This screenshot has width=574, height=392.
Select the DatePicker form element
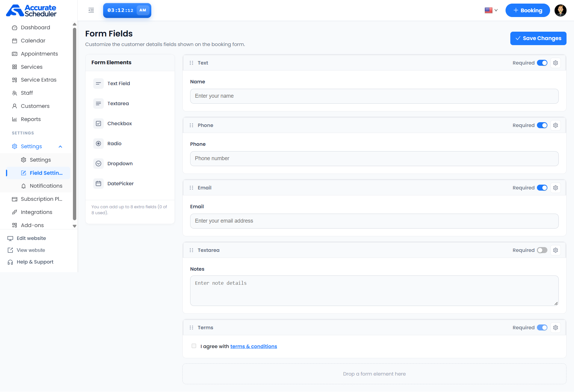[x=130, y=183]
